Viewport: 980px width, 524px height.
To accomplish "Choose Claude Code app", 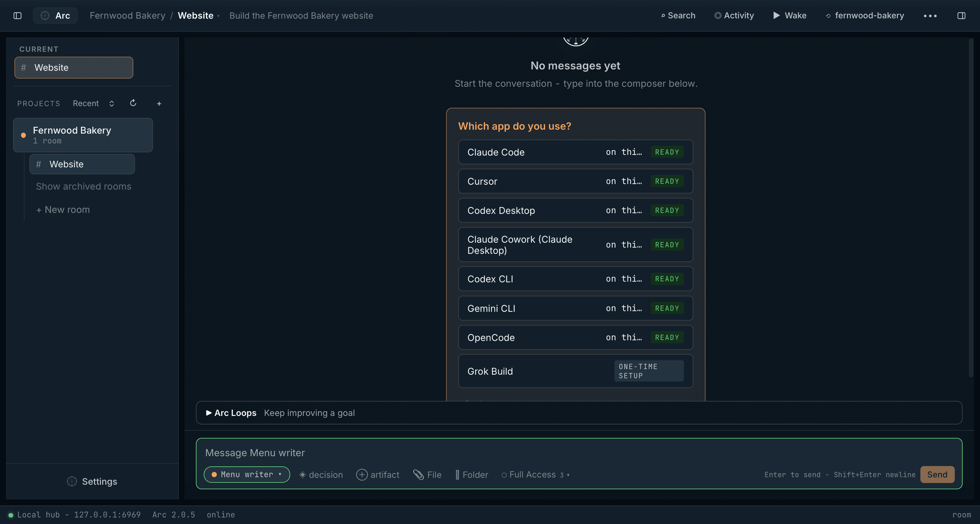I will (575, 152).
